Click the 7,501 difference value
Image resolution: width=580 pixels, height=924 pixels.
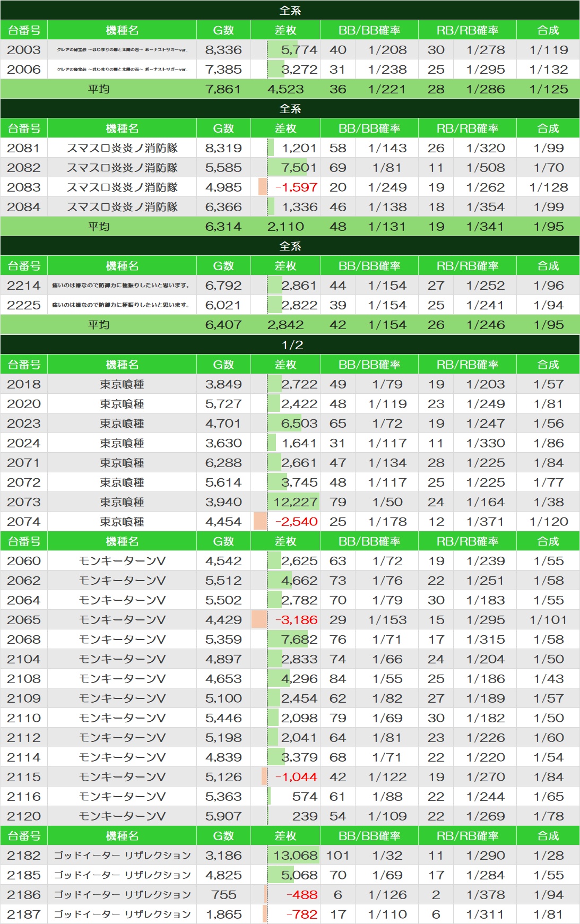(299, 168)
